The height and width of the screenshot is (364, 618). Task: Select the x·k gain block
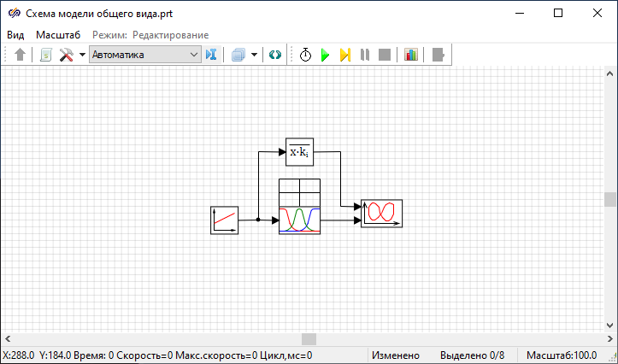(299, 152)
